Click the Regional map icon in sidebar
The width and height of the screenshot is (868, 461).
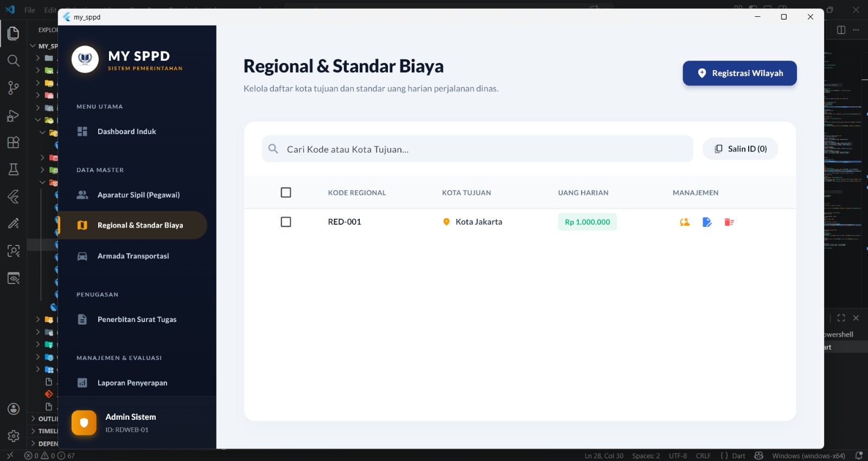click(82, 225)
